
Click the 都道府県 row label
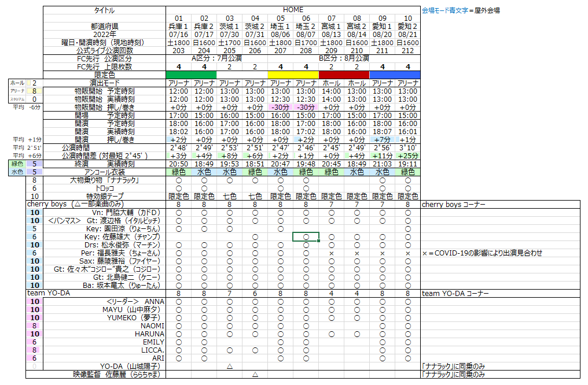104,27
